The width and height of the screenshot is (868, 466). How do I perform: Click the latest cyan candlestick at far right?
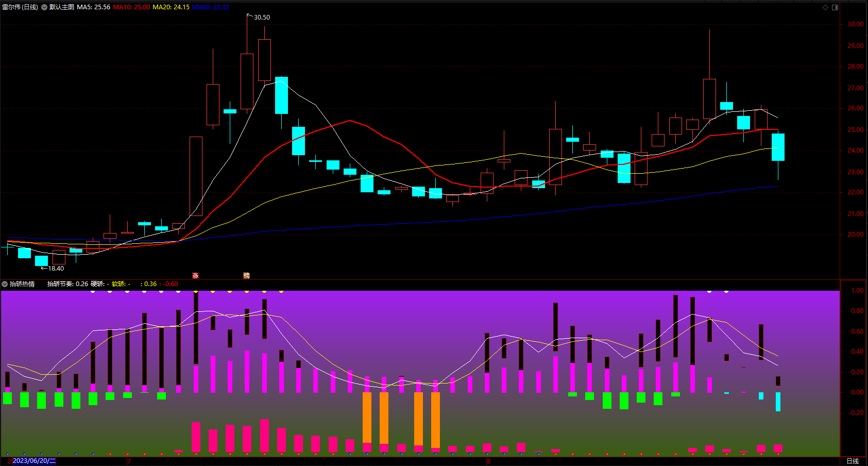pyautogui.click(x=778, y=147)
